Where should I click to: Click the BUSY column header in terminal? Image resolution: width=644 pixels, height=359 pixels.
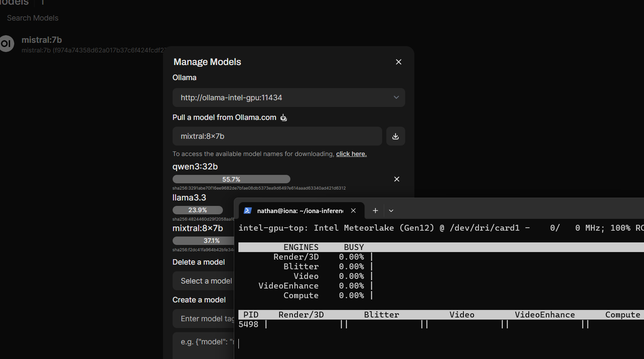point(354,247)
